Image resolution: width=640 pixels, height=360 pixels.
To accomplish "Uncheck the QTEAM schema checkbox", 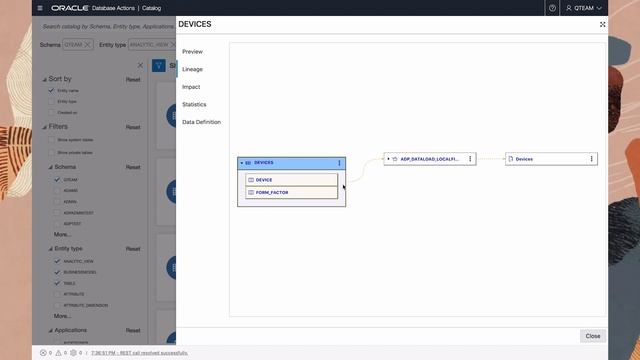I will click(57, 179).
